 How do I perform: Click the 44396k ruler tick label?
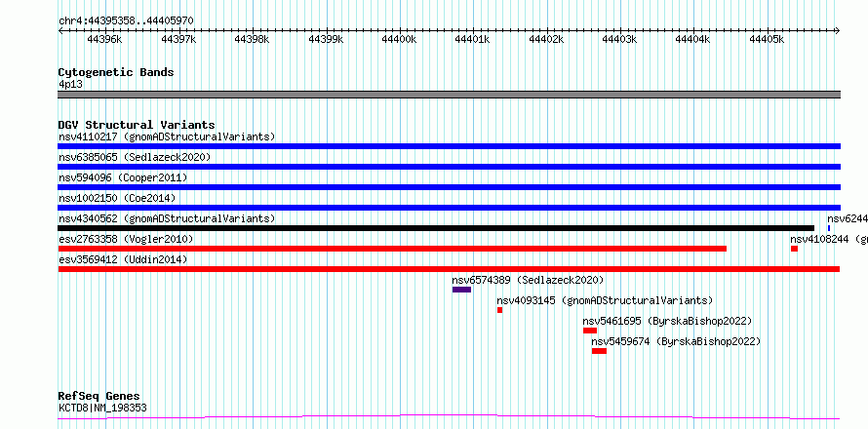(105, 39)
